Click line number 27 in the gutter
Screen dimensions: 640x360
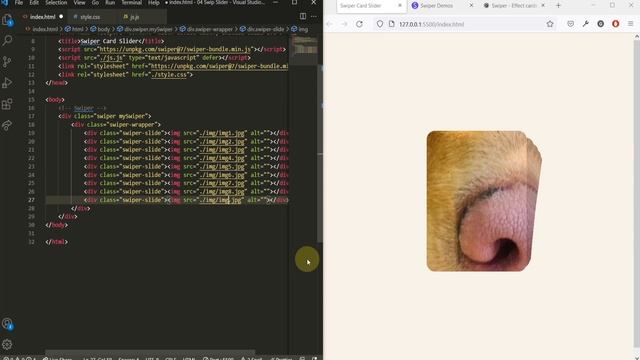(x=31, y=200)
